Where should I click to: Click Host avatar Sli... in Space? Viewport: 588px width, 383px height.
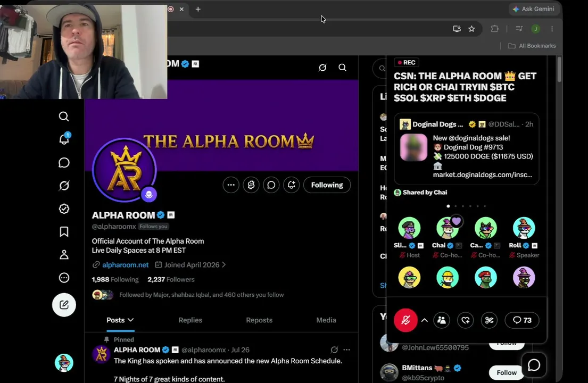coord(409,228)
